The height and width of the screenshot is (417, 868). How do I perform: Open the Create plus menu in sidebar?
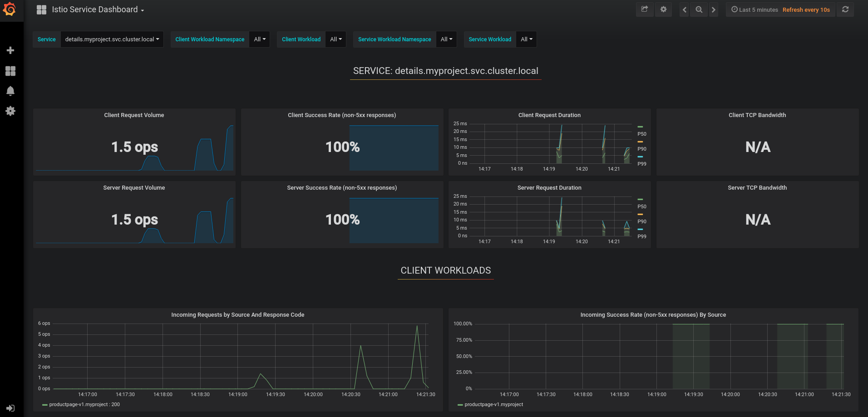[10, 50]
